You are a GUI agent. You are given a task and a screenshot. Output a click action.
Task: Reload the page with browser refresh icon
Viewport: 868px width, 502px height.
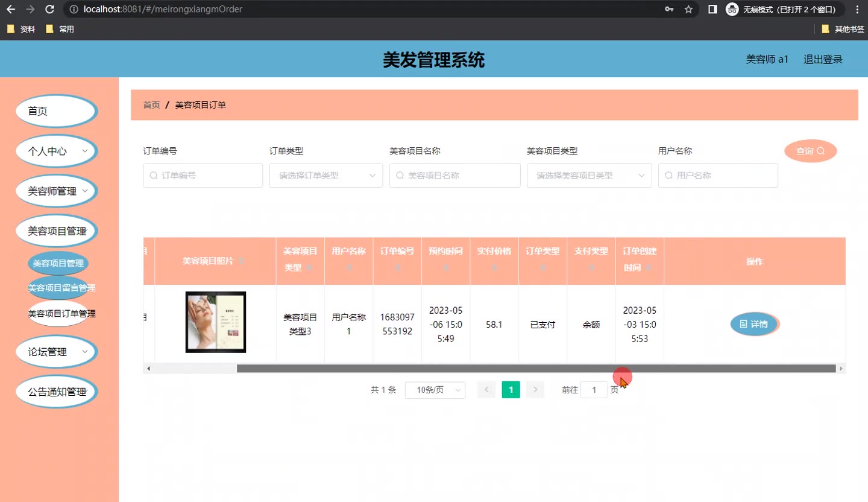(50, 10)
